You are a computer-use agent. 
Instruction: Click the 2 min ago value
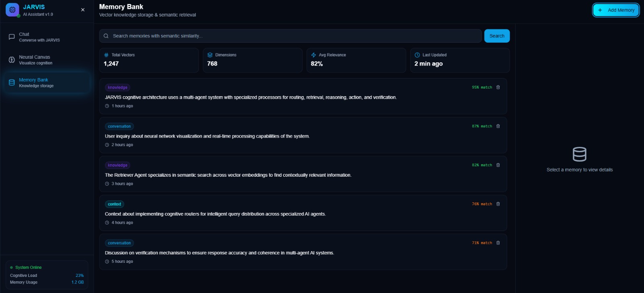pyautogui.click(x=429, y=64)
